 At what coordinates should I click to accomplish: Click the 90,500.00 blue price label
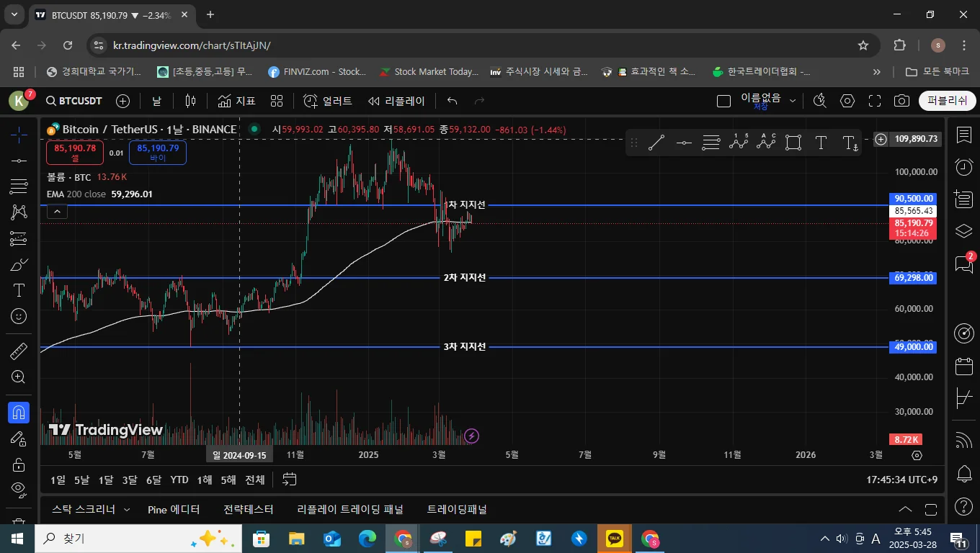coord(914,198)
